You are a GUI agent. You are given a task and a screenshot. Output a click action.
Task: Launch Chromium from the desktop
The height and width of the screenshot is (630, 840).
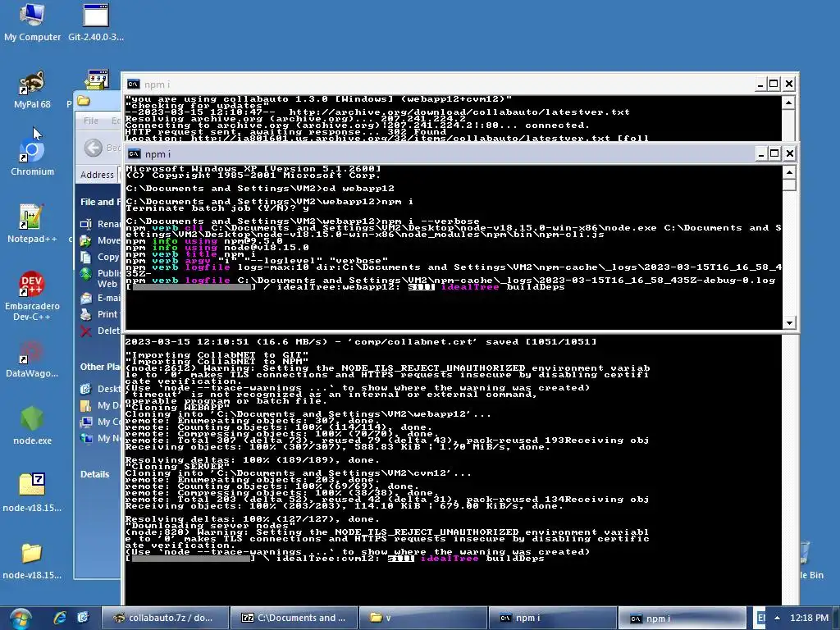(x=32, y=157)
